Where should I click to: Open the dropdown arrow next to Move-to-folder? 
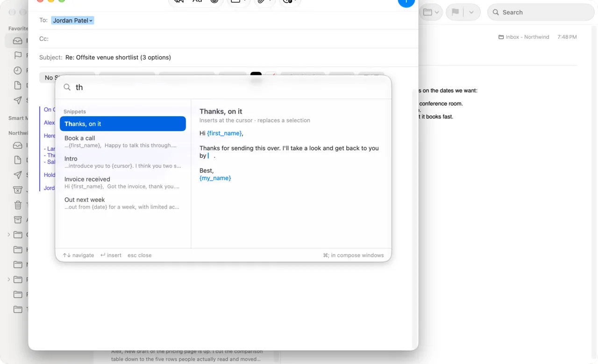[437, 13]
